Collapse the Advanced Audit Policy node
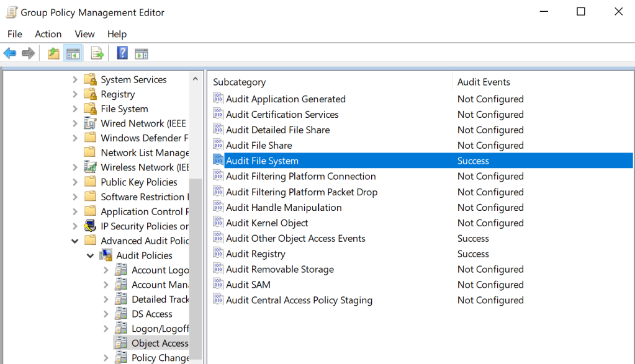 74,241
